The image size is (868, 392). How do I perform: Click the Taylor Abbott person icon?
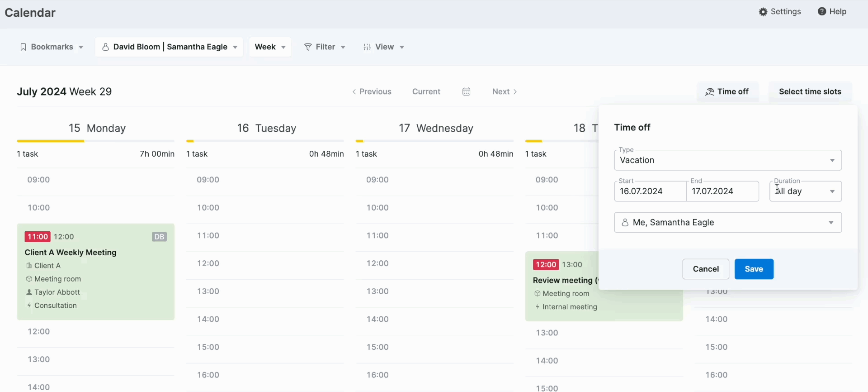coord(29,292)
